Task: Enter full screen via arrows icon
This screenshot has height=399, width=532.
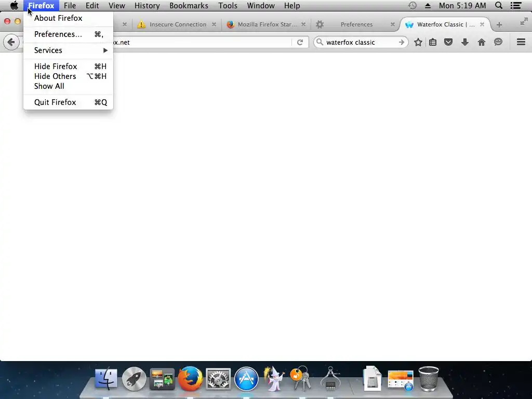Action: (524, 22)
